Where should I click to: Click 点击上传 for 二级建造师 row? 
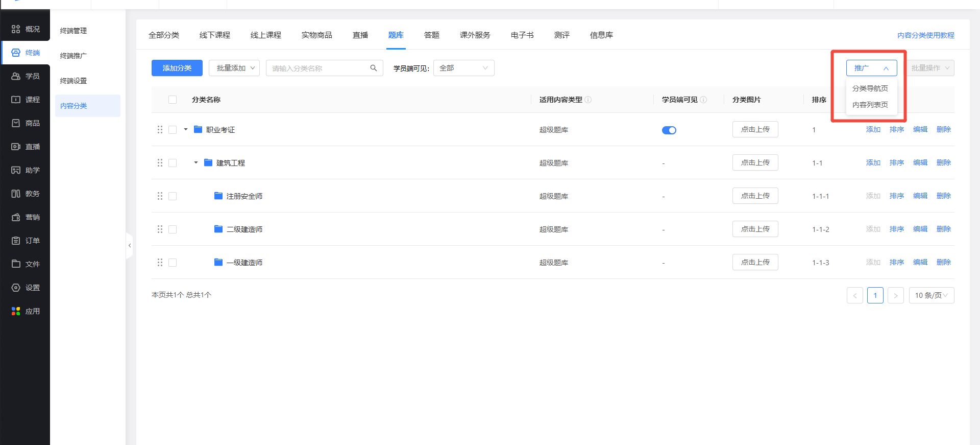coord(755,229)
